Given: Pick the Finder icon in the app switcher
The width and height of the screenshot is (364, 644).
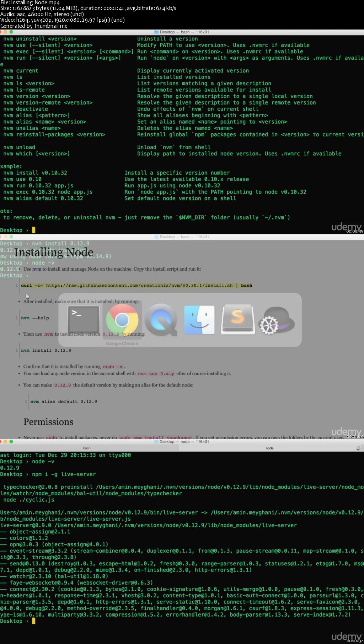Looking at the screenshot, I should pos(199,320).
